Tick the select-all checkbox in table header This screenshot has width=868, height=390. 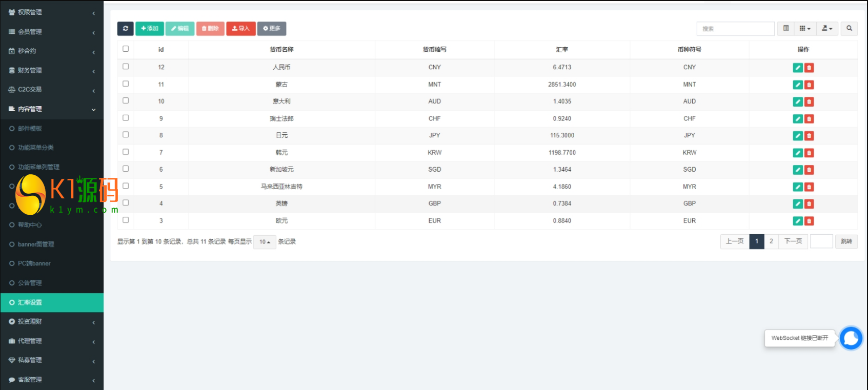(126, 49)
